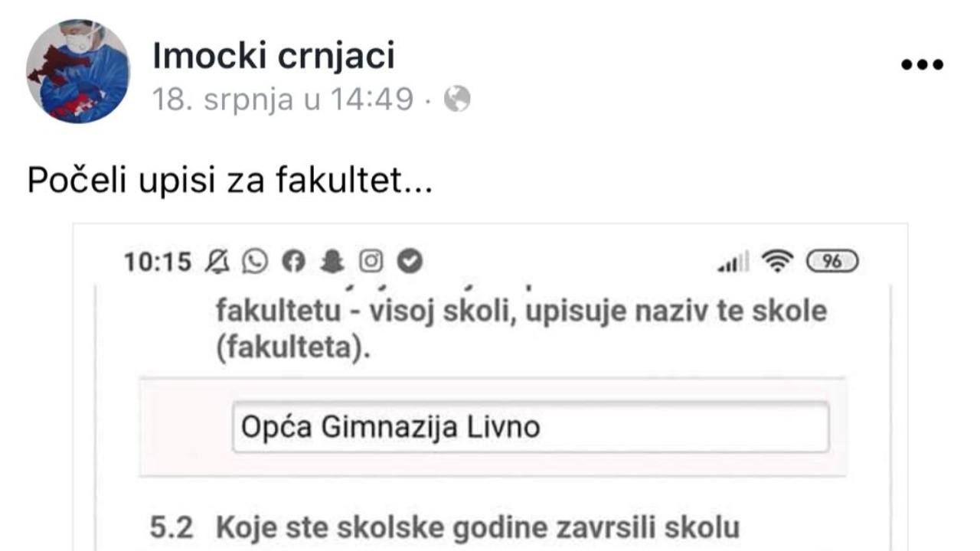Tap the Snapchat ghost status icon

332,262
